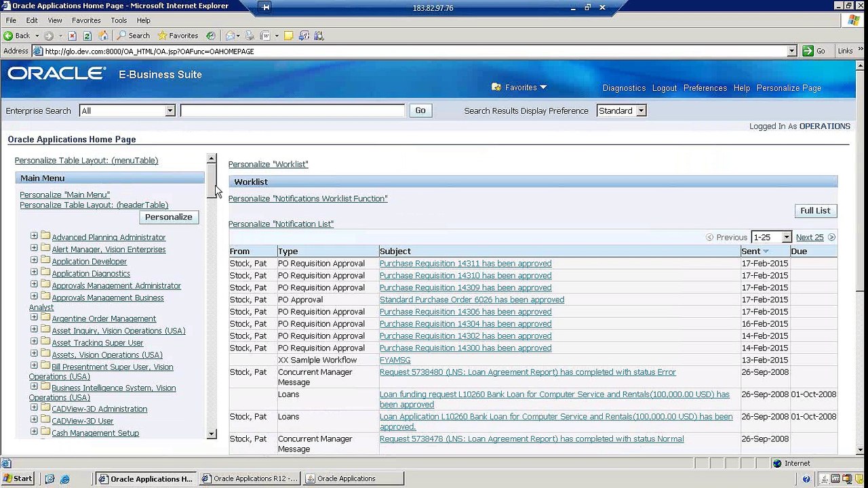Open the Enterprise Search category dropdown
This screenshot has width=868, height=488.
coord(170,110)
